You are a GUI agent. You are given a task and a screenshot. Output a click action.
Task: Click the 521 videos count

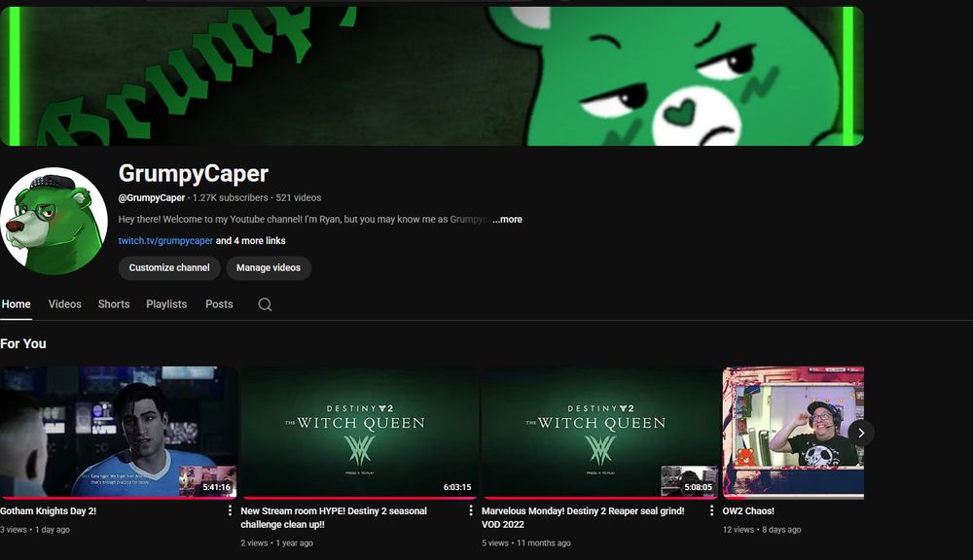pos(299,197)
